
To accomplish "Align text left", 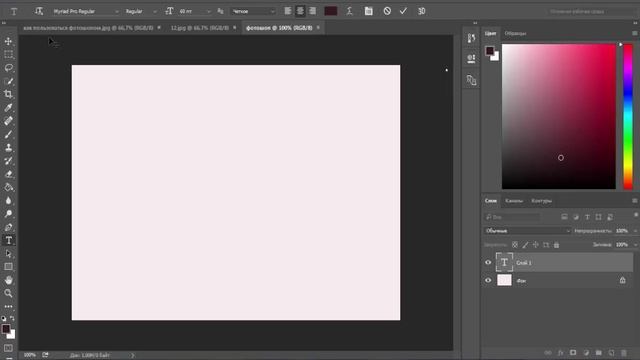I will click(288, 11).
